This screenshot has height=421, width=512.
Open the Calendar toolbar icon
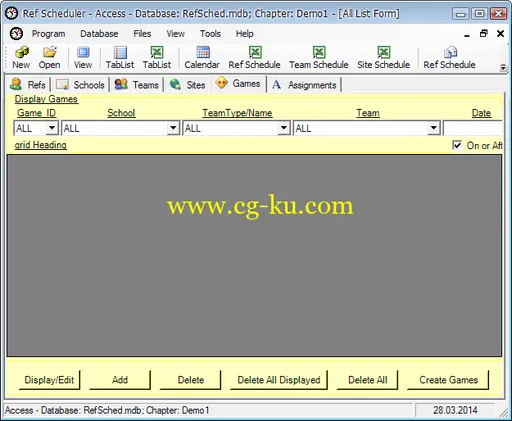point(203,52)
